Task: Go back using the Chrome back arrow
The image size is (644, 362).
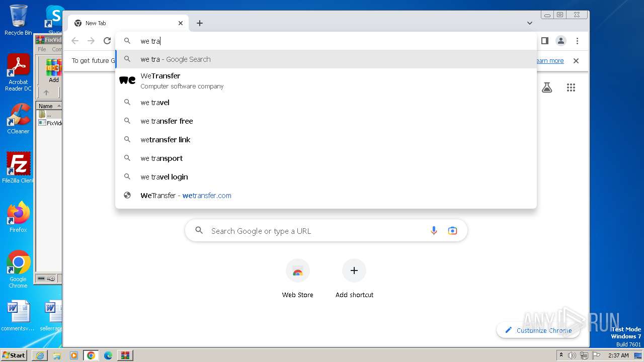Action: click(x=75, y=41)
